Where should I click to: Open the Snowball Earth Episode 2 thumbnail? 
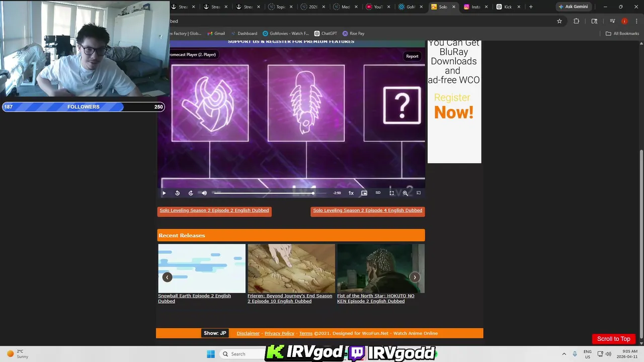[202, 268]
